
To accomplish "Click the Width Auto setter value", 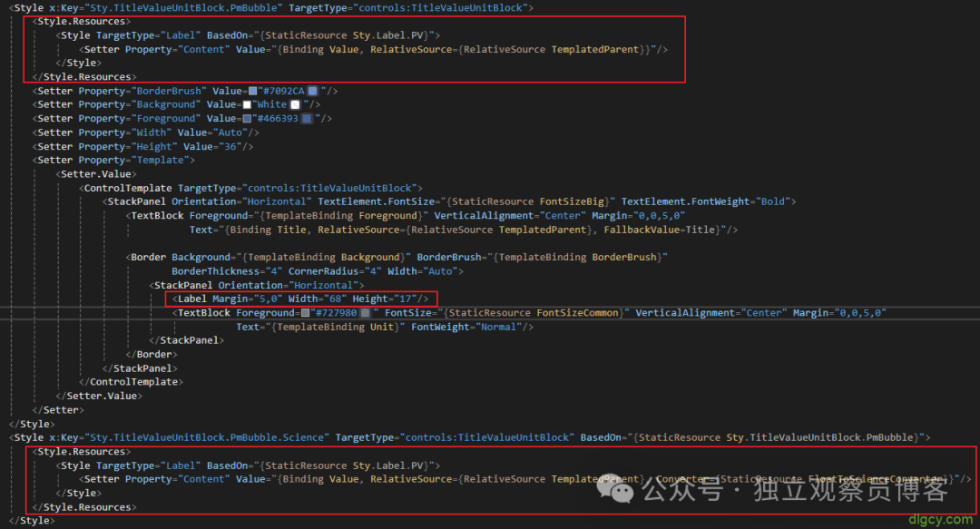I will point(229,132).
